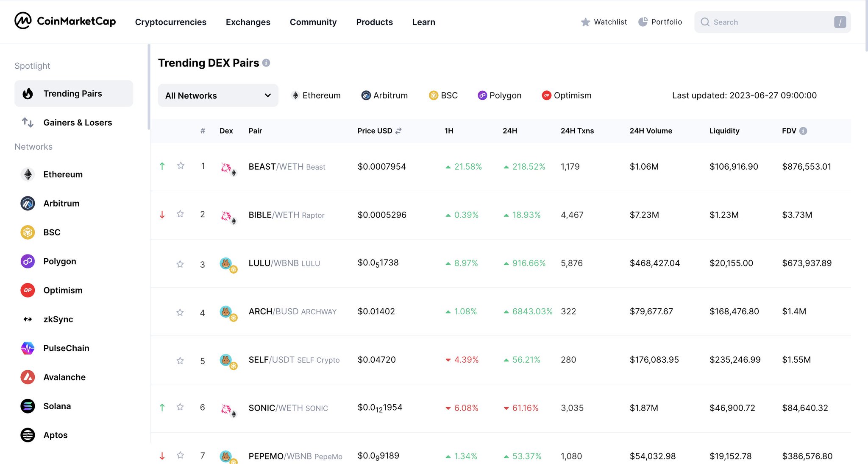Image resolution: width=868 pixels, height=464 pixels.
Task: Filter by Ethereum network chip
Action: click(316, 95)
